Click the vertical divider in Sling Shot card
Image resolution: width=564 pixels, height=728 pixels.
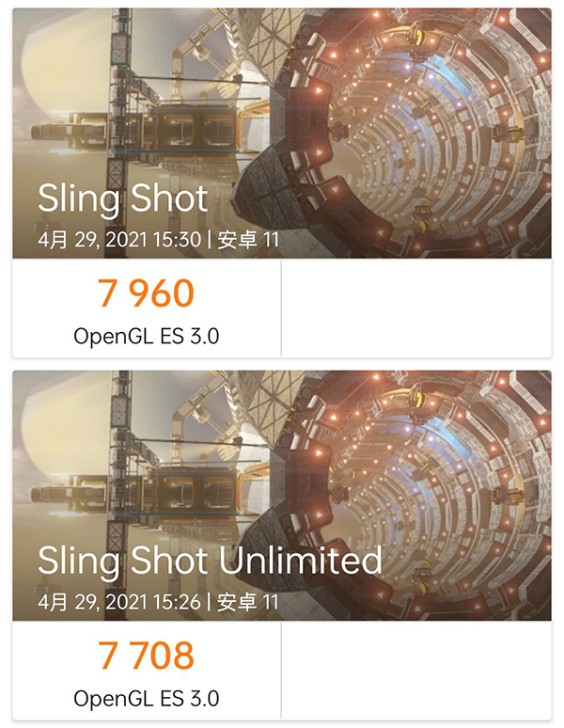point(281,309)
